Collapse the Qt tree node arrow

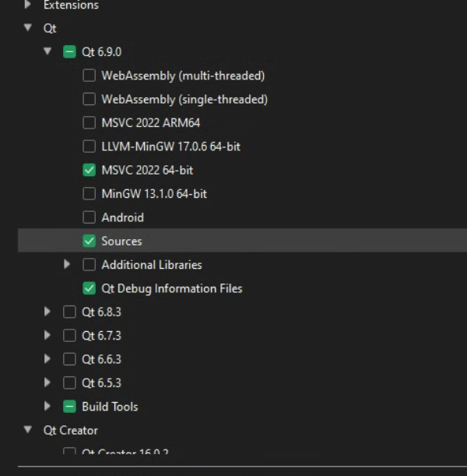point(27,28)
